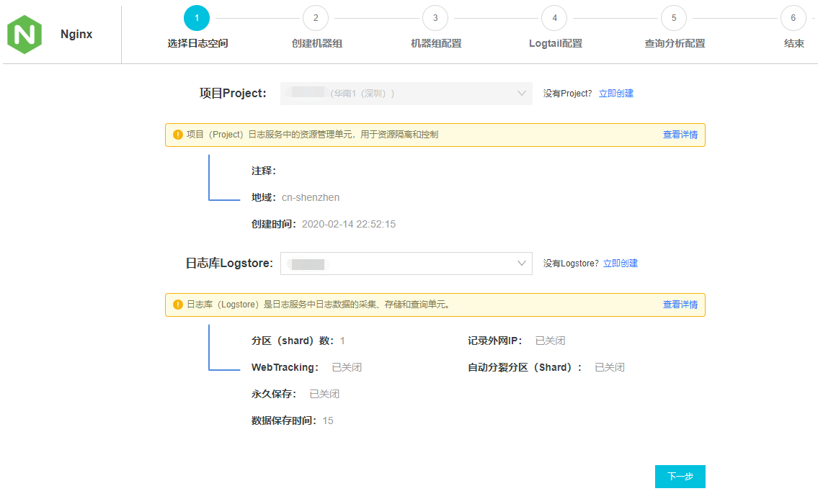The image size is (818, 504).
Task: Click the Logstore info warning icon
Action: 177,305
